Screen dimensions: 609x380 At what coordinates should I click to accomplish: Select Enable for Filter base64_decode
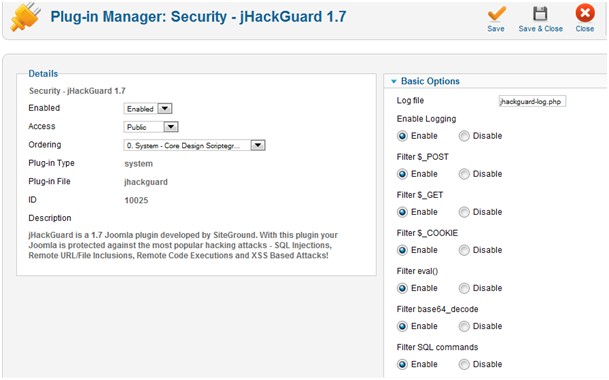point(402,326)
